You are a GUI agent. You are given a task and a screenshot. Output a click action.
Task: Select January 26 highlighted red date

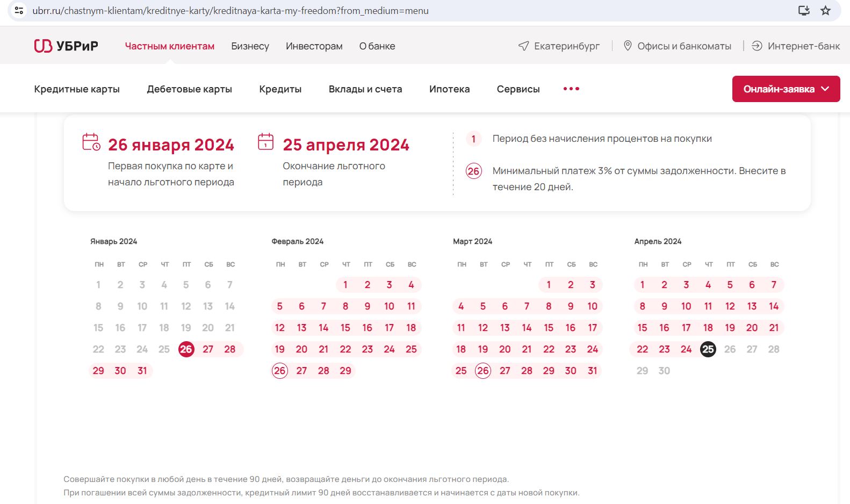point(186,349)
